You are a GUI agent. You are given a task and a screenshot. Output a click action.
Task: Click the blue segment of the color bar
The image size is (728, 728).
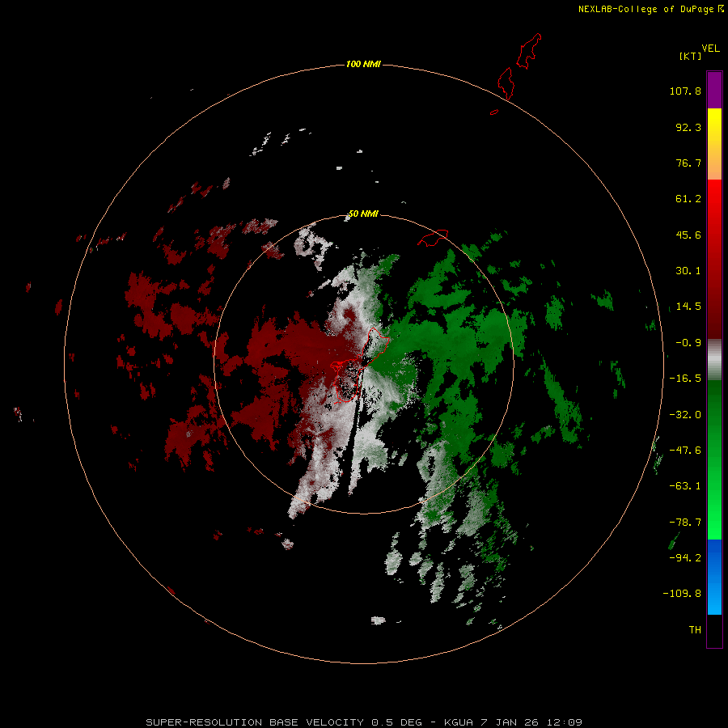[x=714, y=577]
